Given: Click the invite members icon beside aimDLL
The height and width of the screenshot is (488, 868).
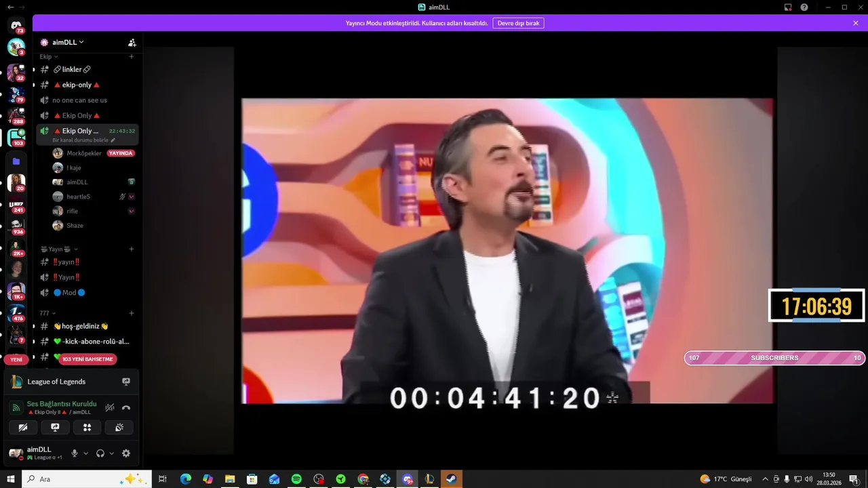Looking at the screenshot, I should [132, 42].
